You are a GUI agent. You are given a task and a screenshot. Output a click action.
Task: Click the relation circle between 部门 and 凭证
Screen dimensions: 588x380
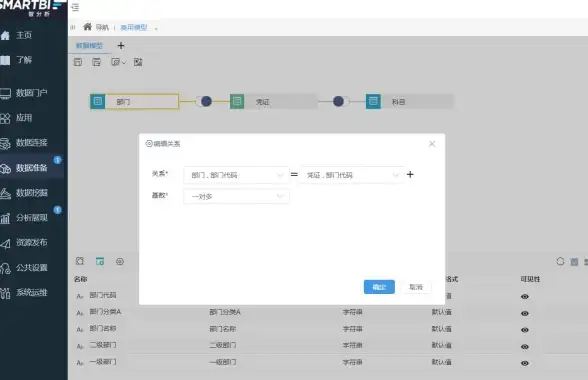pyautogui.click(x=206, y=101)
